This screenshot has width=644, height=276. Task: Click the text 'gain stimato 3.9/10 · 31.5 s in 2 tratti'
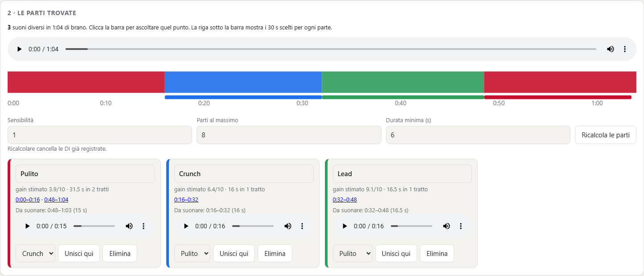click(x=62, y=189)
